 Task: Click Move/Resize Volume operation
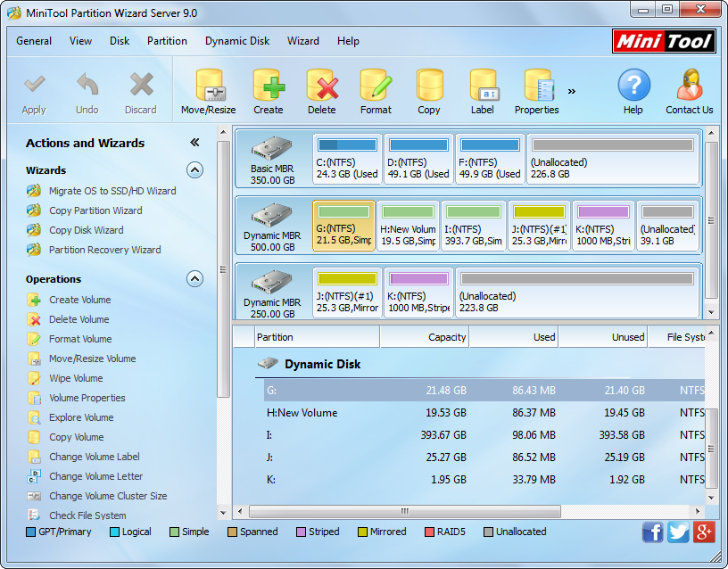[93, 359]
